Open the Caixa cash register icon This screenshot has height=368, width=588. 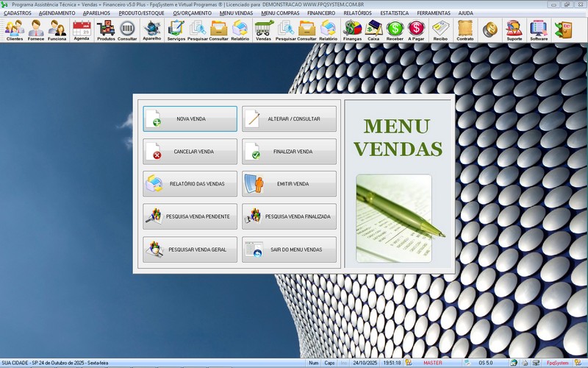373,30
